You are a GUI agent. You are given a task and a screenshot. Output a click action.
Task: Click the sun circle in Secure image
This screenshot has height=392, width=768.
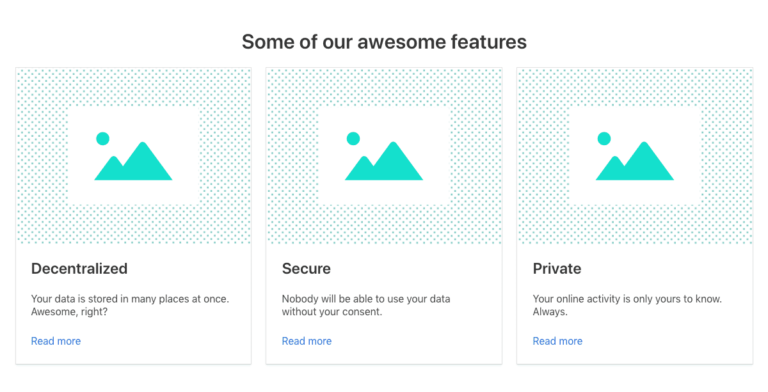pos(353,139)
